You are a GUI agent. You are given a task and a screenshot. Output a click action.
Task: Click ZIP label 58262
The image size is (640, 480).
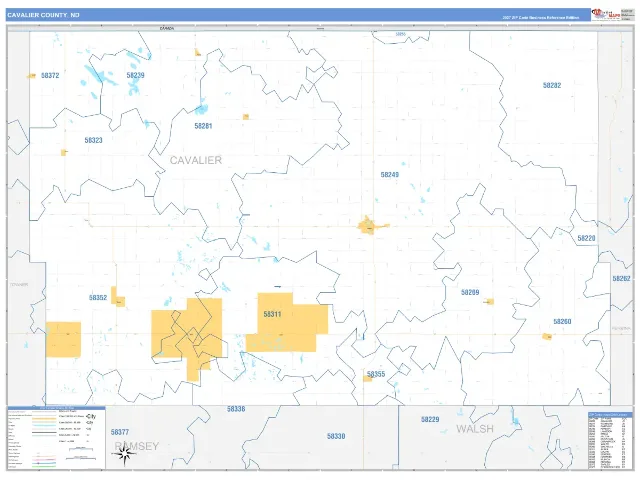coord(621,279)
